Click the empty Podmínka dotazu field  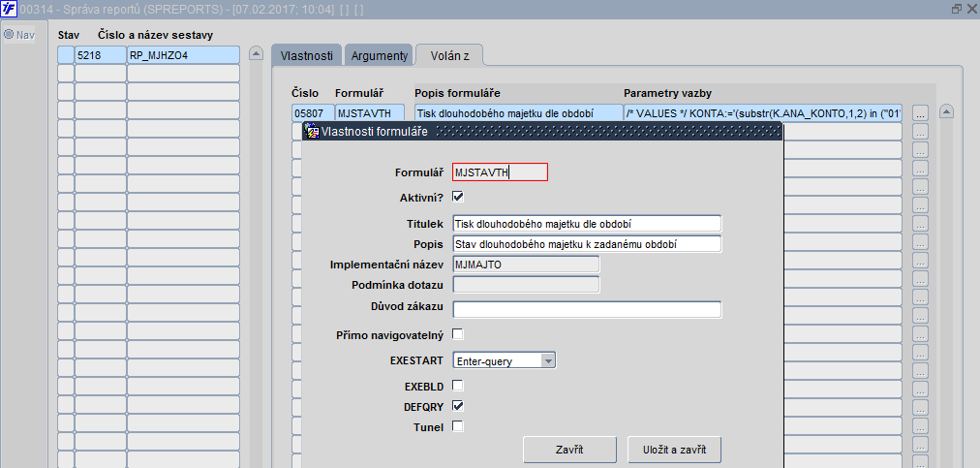coord(526,285)
